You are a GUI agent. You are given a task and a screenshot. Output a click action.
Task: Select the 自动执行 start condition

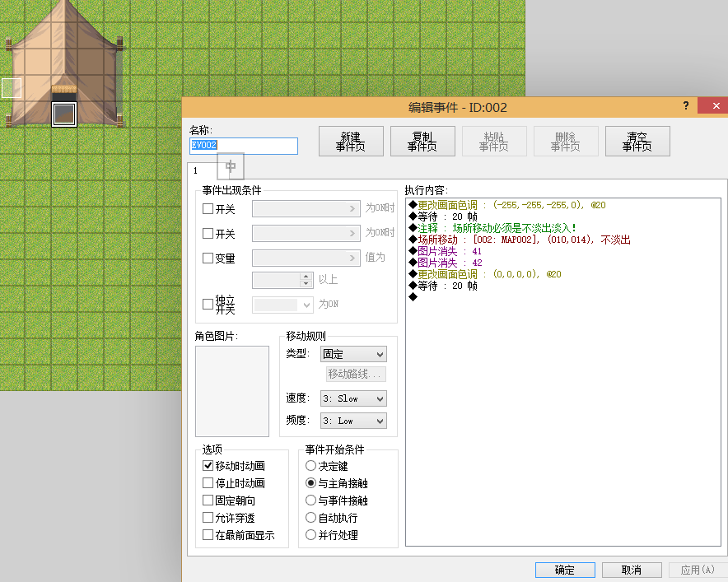(310, 518)
